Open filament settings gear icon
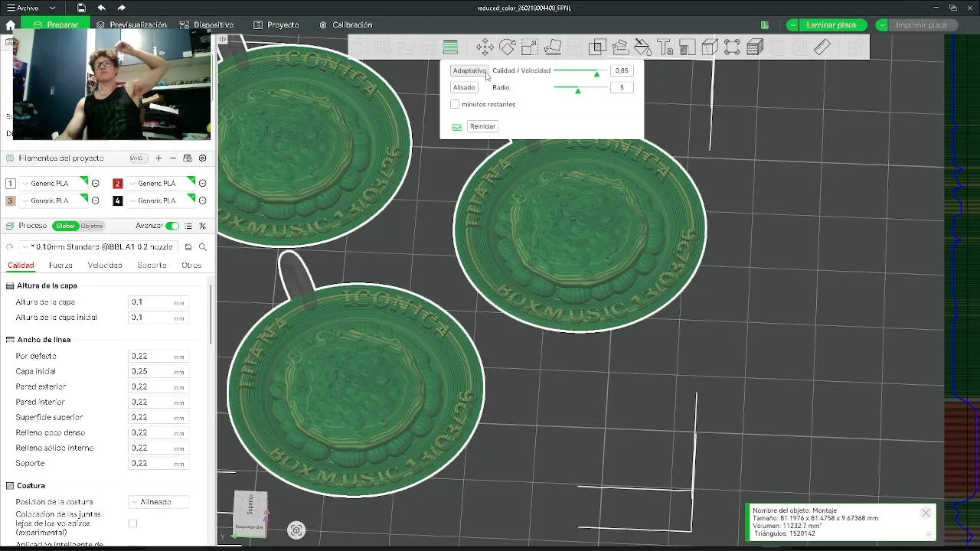Image resolution: width=980 pixels, height=551 pixels. coord(202,158)
